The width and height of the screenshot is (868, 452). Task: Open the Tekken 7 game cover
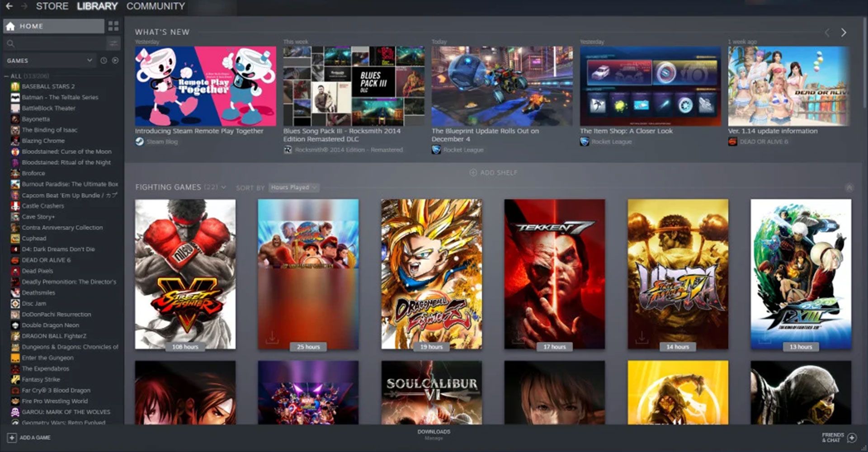554,274
